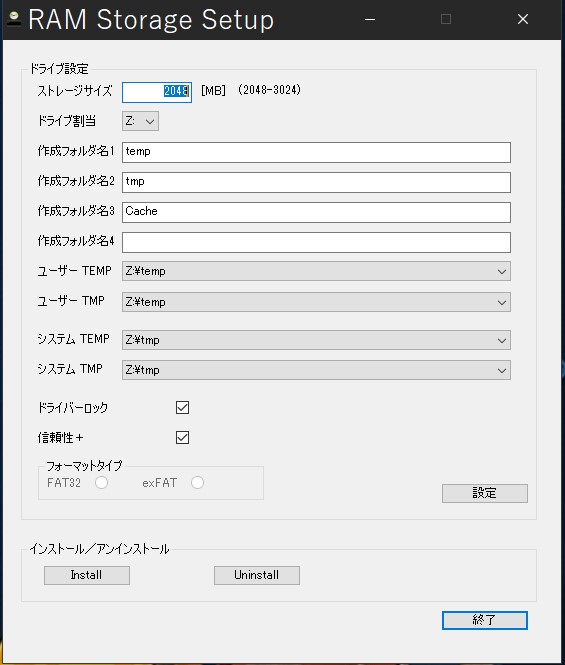The width and height of the screenshot is (565, 665).
Task: Expand the システム TMP dropdown
Action: pyautogui.click(x=316, y=370)
